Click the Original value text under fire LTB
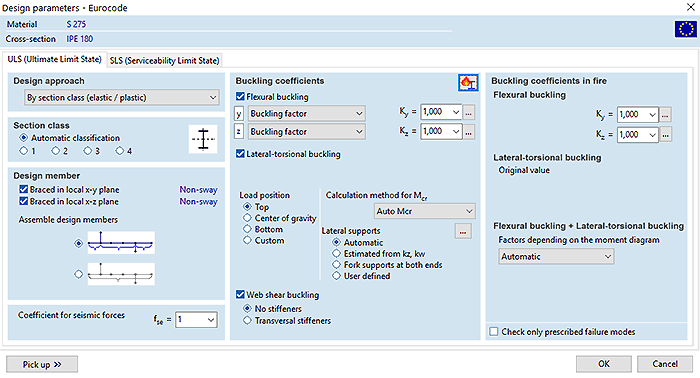700x378 pixels. point(524,170)
